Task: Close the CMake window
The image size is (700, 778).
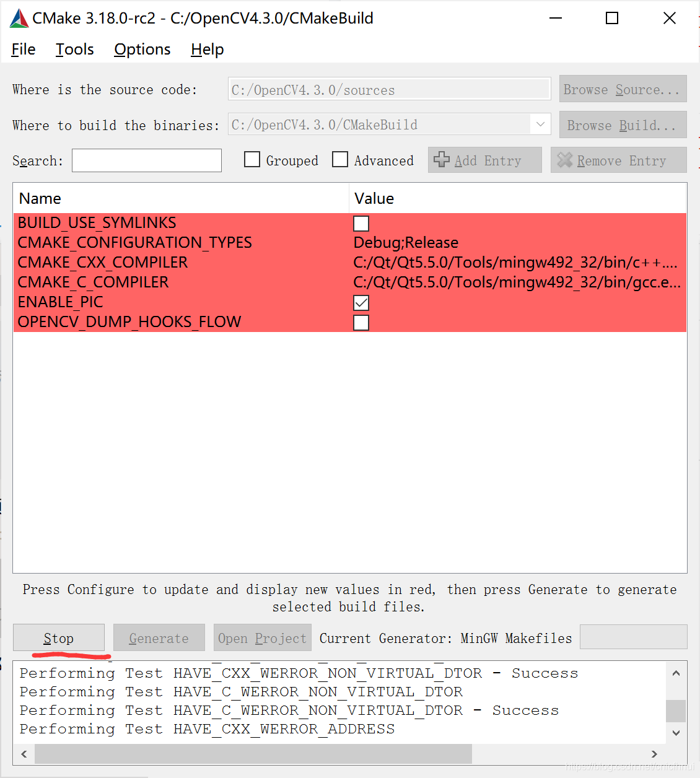Action: point(670,18)
